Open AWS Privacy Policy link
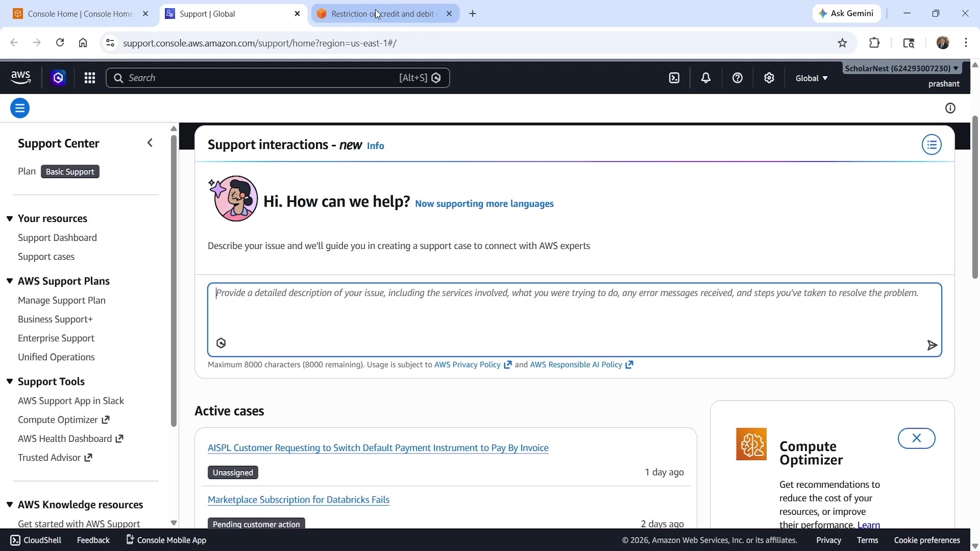This screenshot has width=980, height=551. pyautogui.click(x=473, y=365)
